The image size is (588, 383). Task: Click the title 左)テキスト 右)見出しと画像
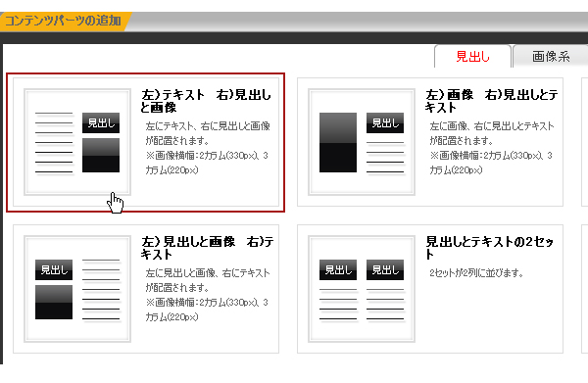206,101
